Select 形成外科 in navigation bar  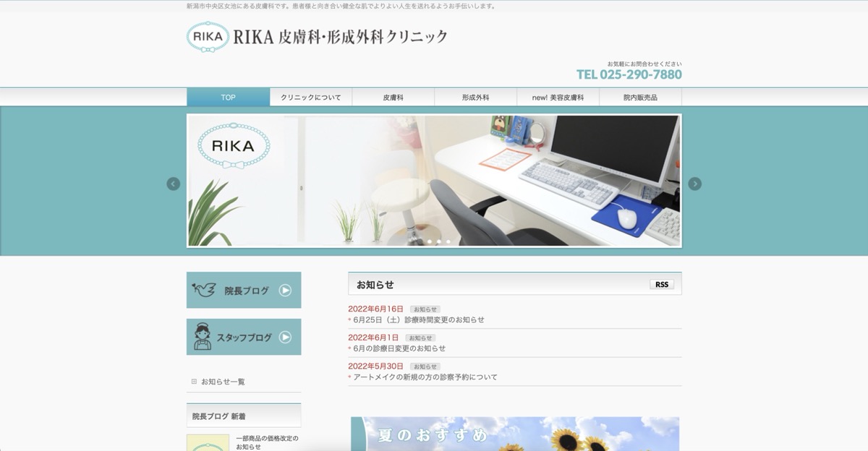pos(475,98)
